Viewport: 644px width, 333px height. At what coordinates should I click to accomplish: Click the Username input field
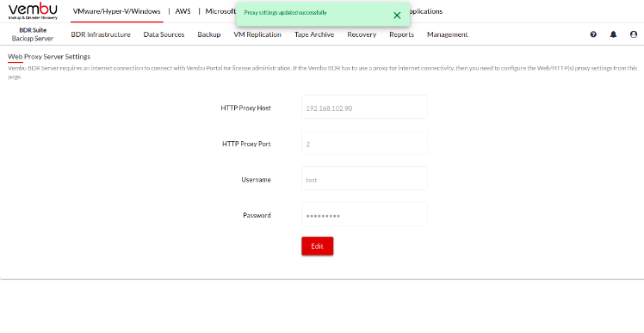(x=364, y=178)
